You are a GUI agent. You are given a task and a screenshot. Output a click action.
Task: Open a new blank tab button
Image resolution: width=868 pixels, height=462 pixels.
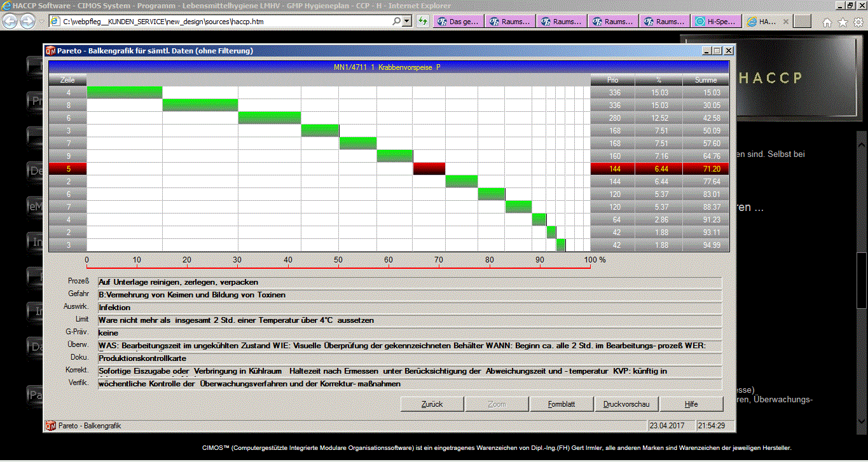tap(803, 22)
